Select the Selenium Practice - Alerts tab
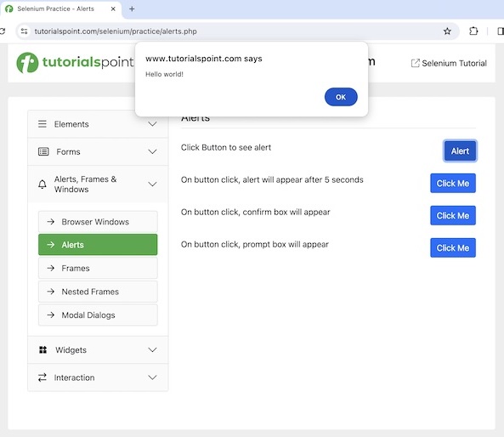This screenshot has width=504, height=437. [60, 9]
